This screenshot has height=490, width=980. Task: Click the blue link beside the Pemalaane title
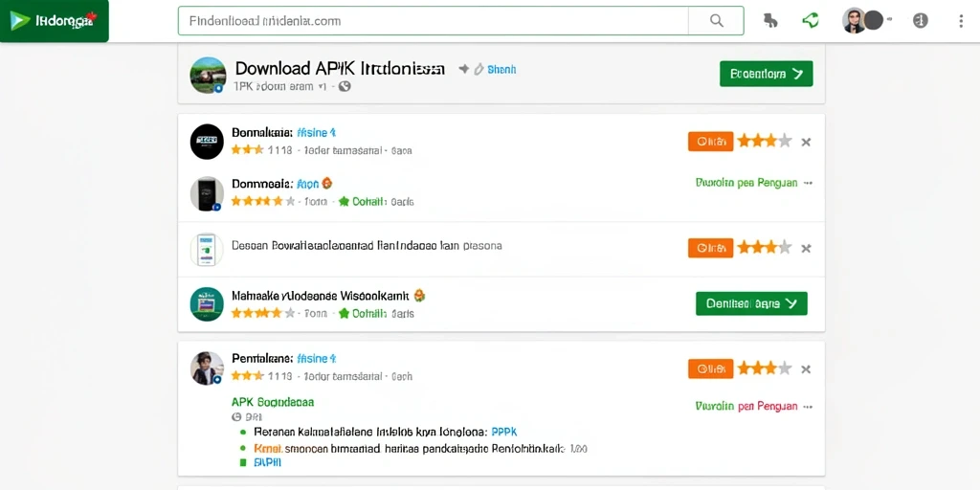316,359
